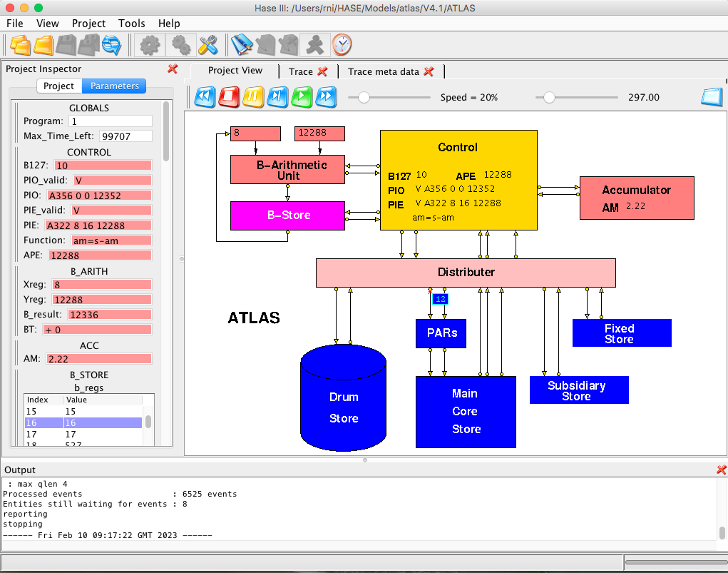Switch to the Project View tab
This screenshot has width=728, height=573.
pos(235,70)
